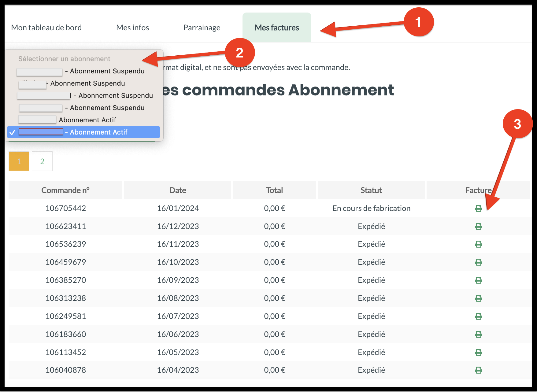Screen dimensions: 537x392
Task: Print invoice for order 106536239
Action: click(x=479, y=244)
